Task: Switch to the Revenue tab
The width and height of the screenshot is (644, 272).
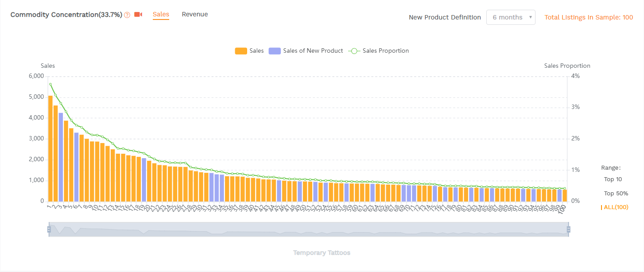Action: (194, 15)
